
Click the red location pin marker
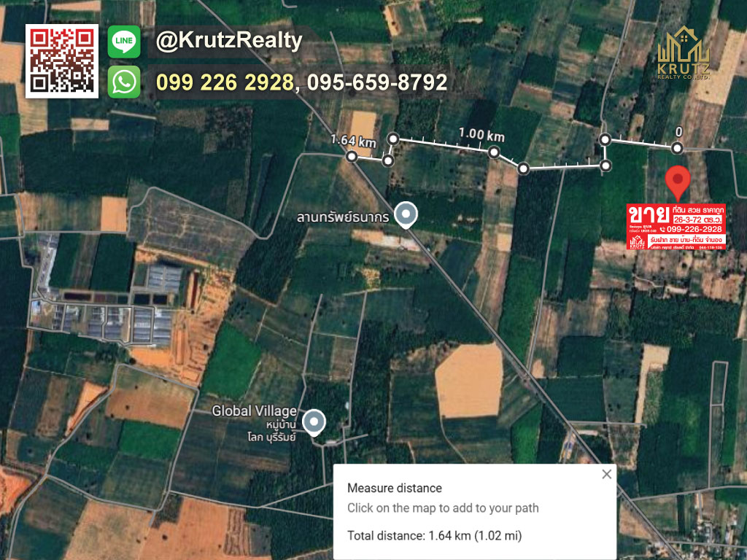click(x=678, y=183)
